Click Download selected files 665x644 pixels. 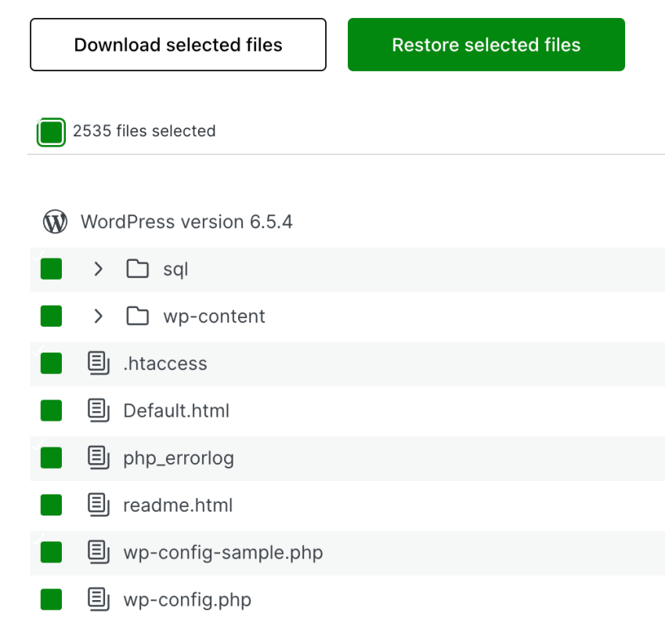pyautogui.click(x=178, y=45)
